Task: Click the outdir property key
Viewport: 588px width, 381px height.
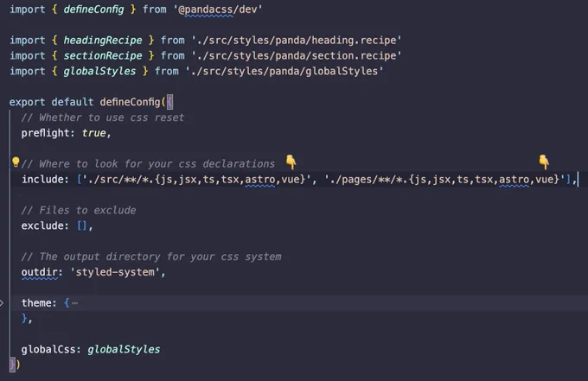Action: pos(39,272)
